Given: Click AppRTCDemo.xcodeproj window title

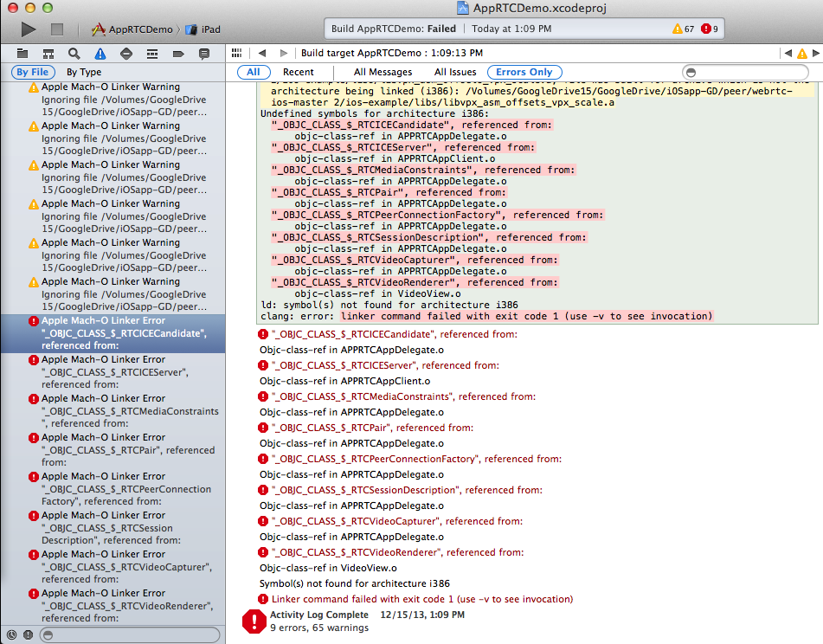Looking at the screenshot, I should coord(531,8).
